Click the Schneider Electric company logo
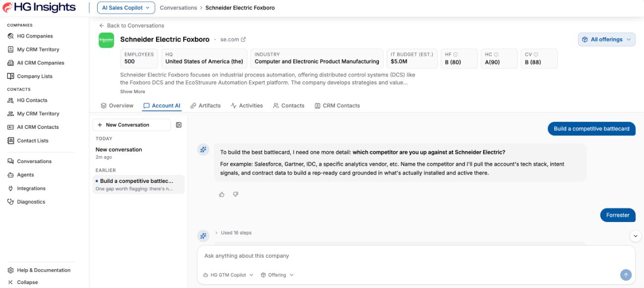 (106, 40)
